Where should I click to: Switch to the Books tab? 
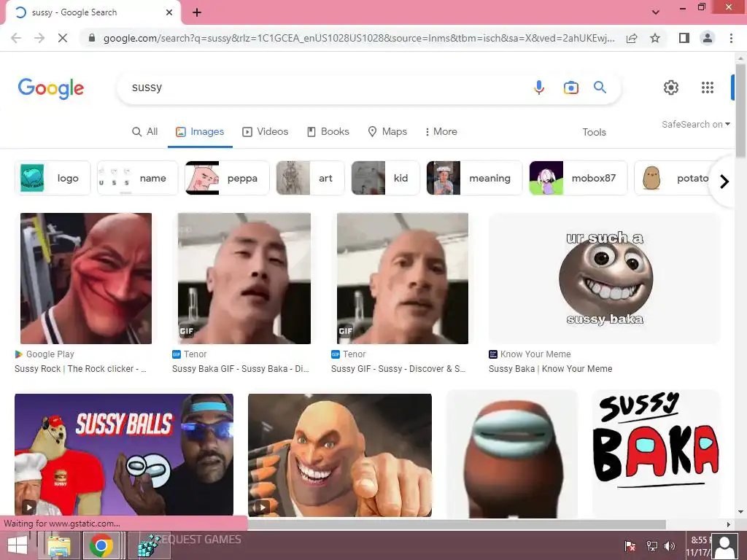click(x=328, y=132)
